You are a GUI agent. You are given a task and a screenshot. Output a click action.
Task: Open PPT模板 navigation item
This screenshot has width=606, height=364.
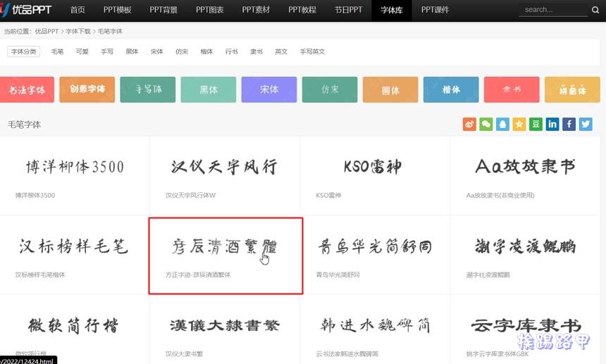tap(118, 10)
